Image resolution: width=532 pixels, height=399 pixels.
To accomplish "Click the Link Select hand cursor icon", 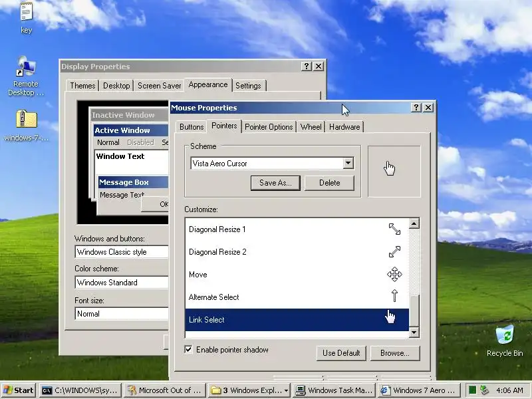I will coord(390,317).
